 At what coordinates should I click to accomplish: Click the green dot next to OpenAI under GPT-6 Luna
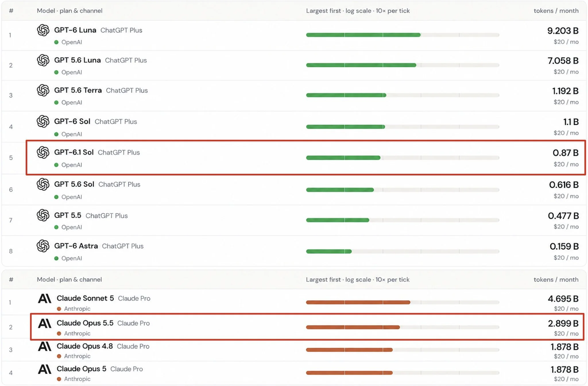click(x=56, y=42)
